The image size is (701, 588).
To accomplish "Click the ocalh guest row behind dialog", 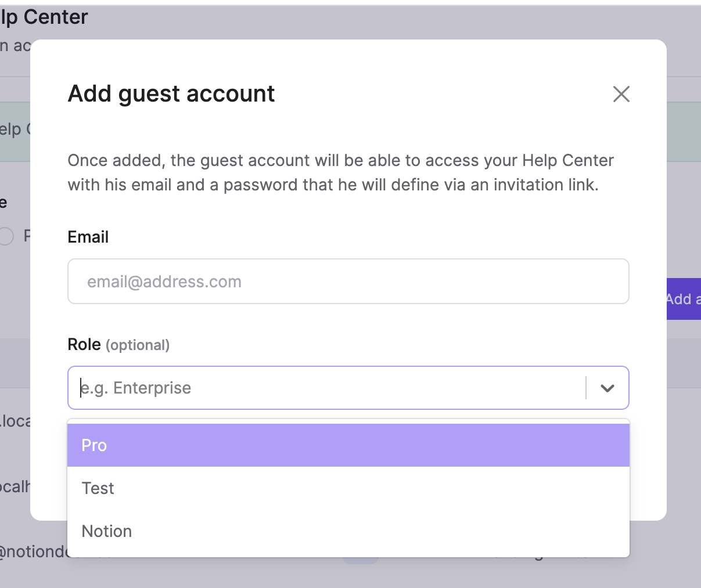I will 15,486.
